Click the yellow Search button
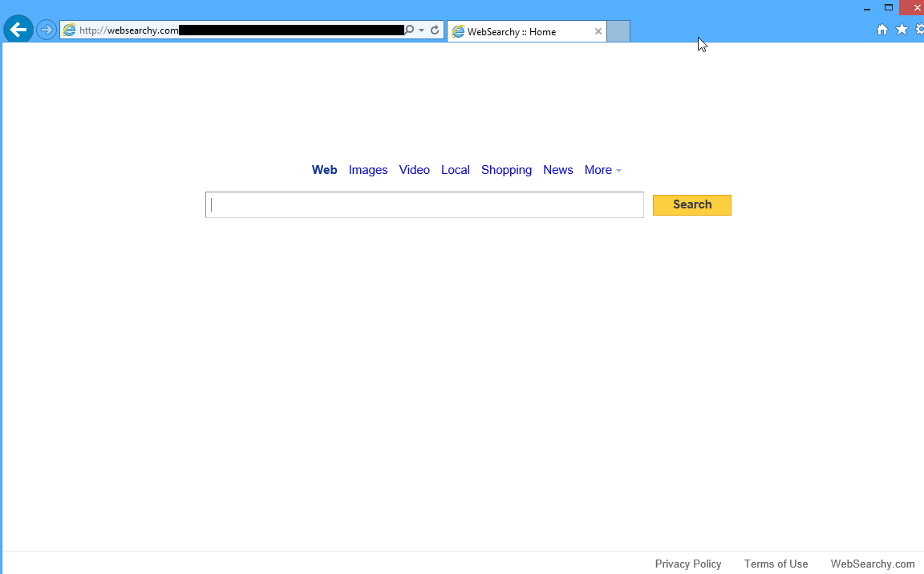This screenshot has width=924, height=574. tap(692, 205)
